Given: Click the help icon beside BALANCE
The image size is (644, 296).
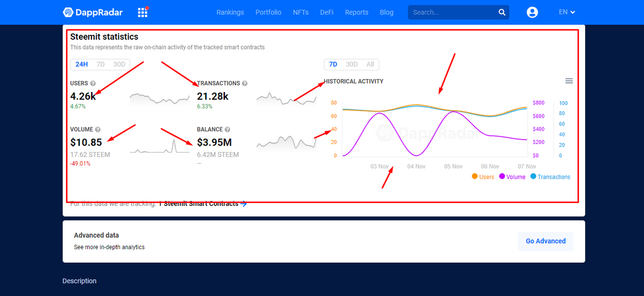Looking at the screenshot, I should [227, 130].
